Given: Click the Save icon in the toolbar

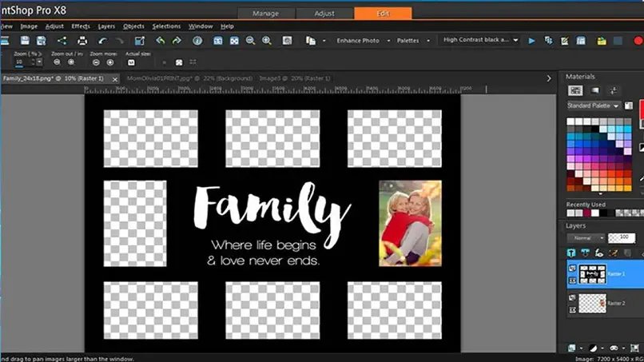Looking at the screenshot, I should click(x=26, y=41).
